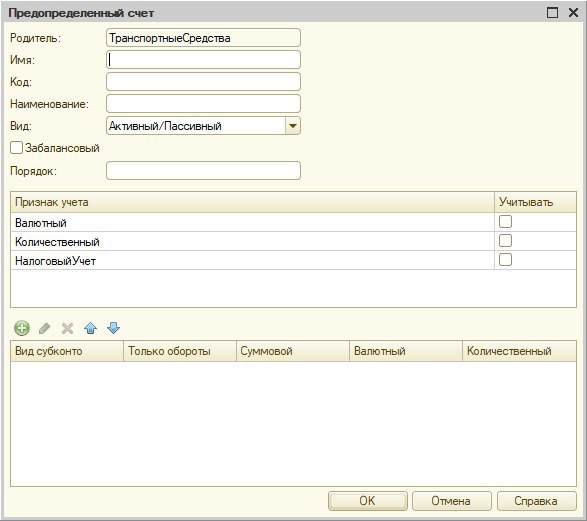The height and width of the screenshot is (521, 587).
Task: Check Учитывать for the Количественный row
Action: (x=505, y=241)
